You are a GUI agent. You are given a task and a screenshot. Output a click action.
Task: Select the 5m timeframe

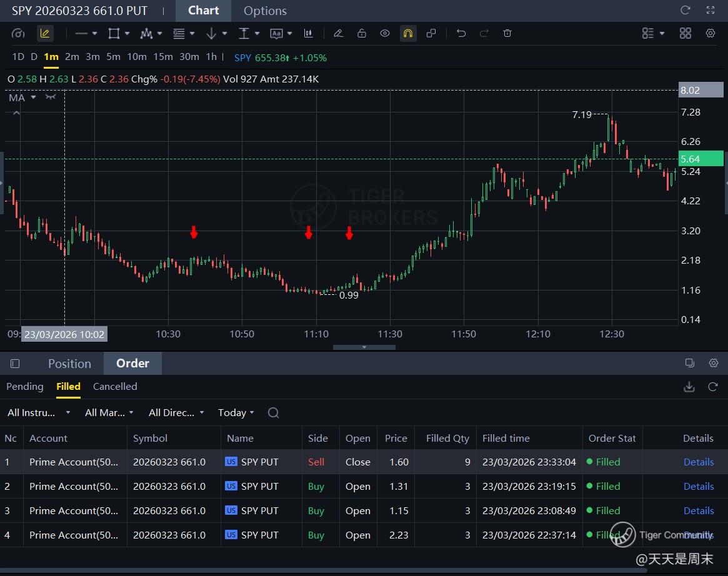pyautogui.click(x=113, y=57)
